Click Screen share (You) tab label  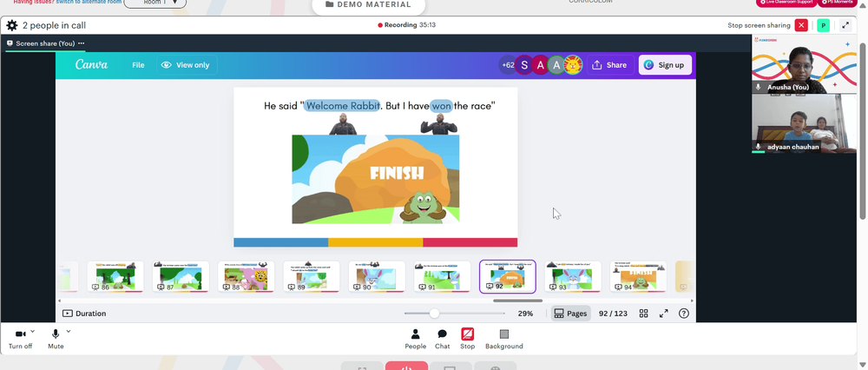click(45, 43)
